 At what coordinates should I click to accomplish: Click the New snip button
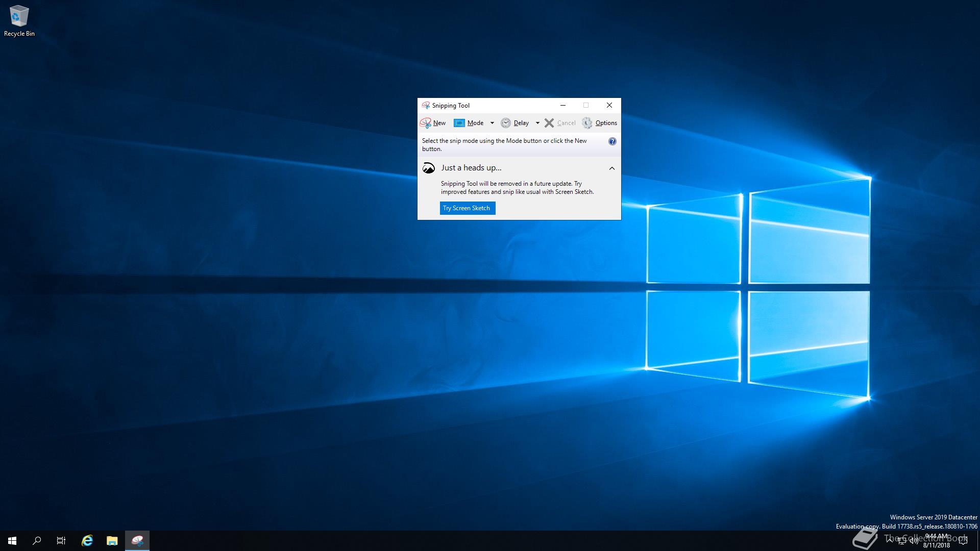click(433, 123)
